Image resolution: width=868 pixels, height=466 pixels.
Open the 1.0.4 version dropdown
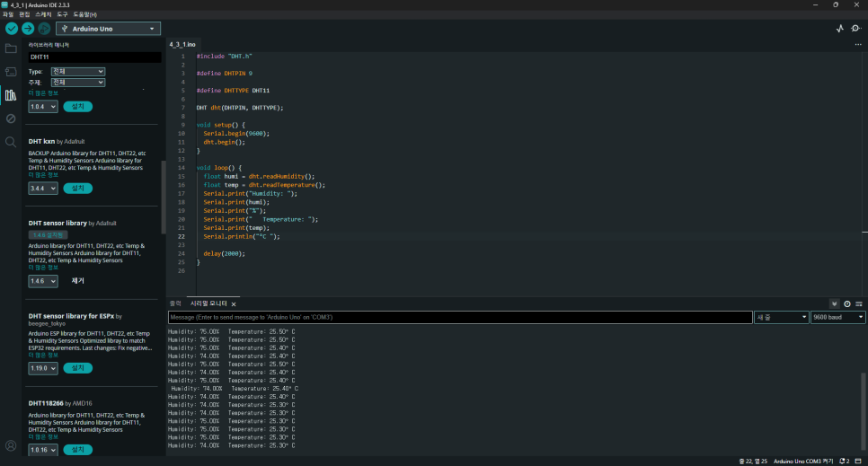click(43, 107)
